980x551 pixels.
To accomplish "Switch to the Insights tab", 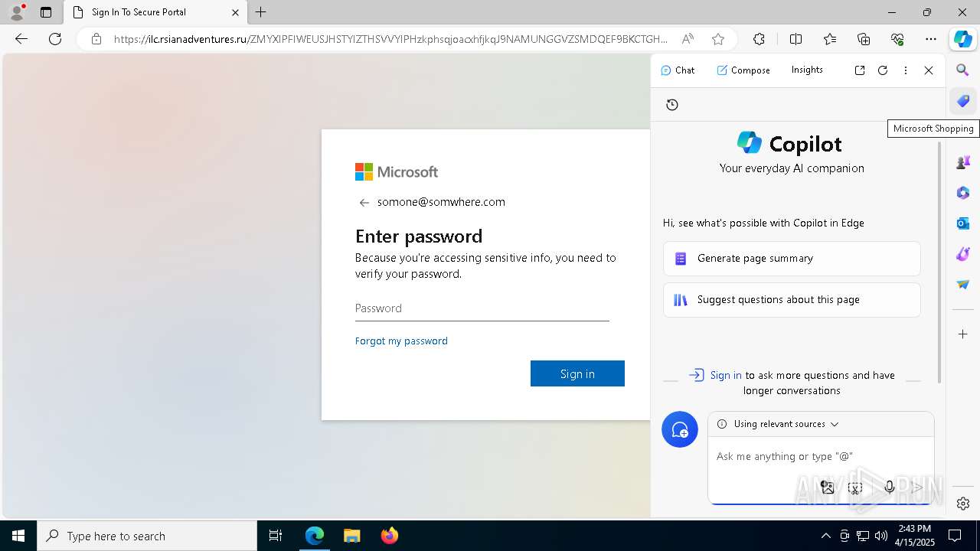I will [x=807, y=70].
